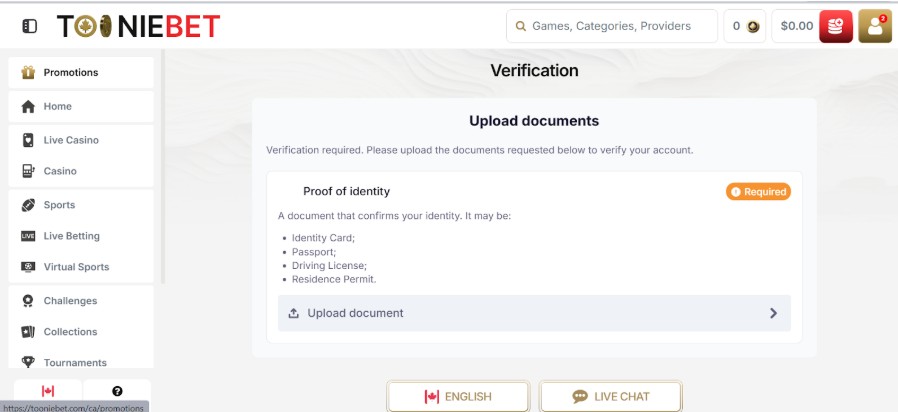Click the coin points balance icon
The image size is (898, 412).
tap(752, 27)
